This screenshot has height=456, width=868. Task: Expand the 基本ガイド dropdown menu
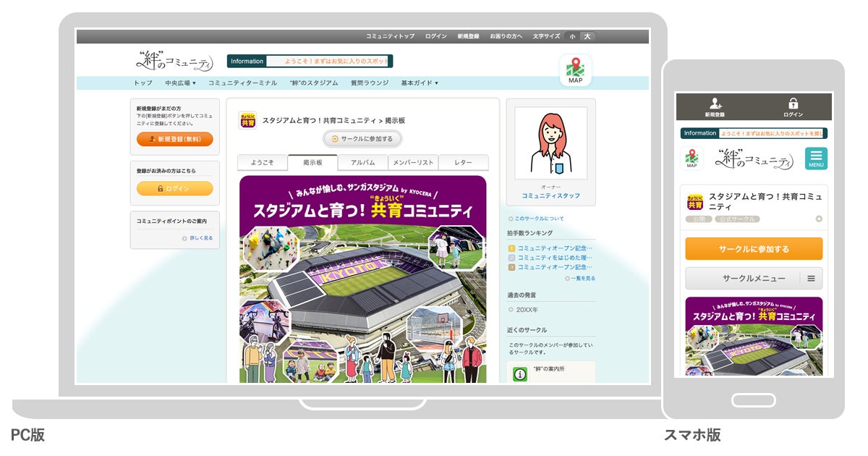pos(420,83)
